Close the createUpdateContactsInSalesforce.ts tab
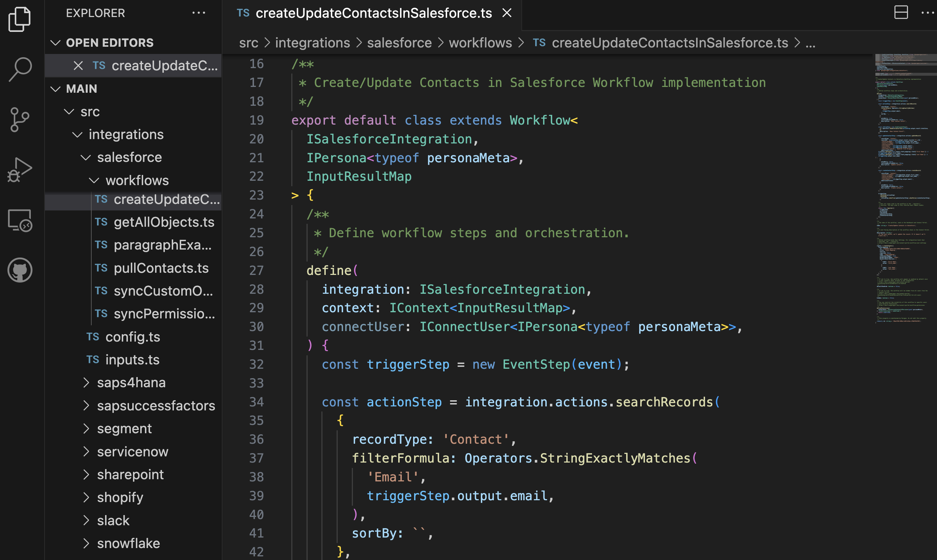The image size is (937, 560). tap(507, 13)
